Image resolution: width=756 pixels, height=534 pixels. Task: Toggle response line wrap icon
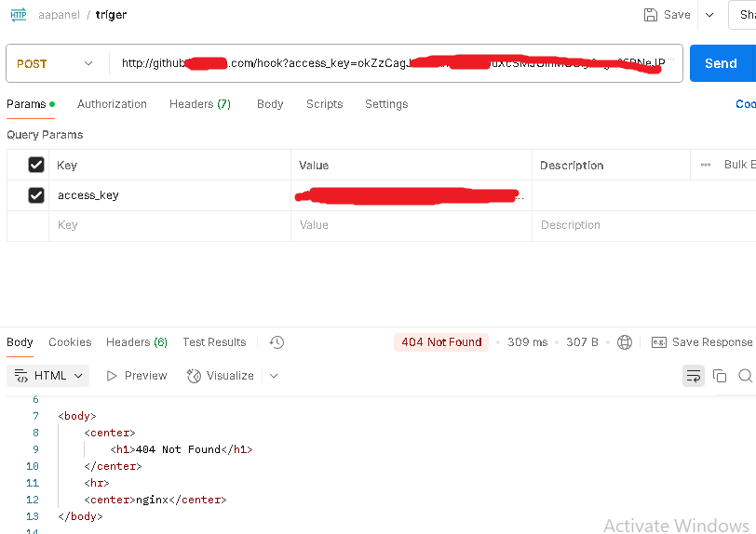point(694,376)
